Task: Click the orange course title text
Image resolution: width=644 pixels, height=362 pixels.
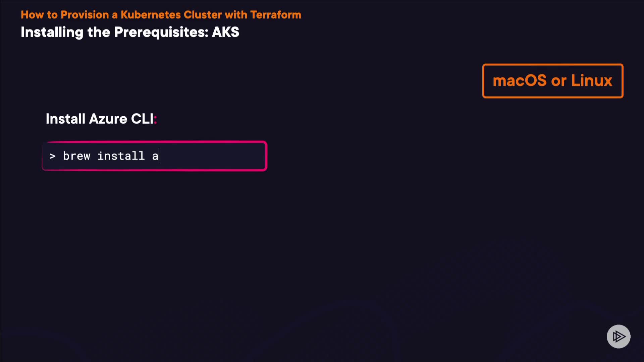Action: point(161,15)
